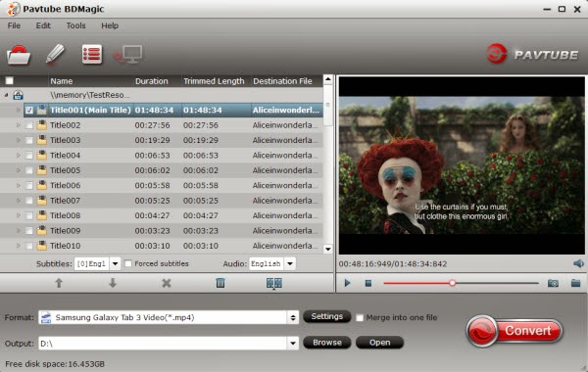Click the video preview frame
The height and width of the screenshot is (372, 588).
pos(462,165)
